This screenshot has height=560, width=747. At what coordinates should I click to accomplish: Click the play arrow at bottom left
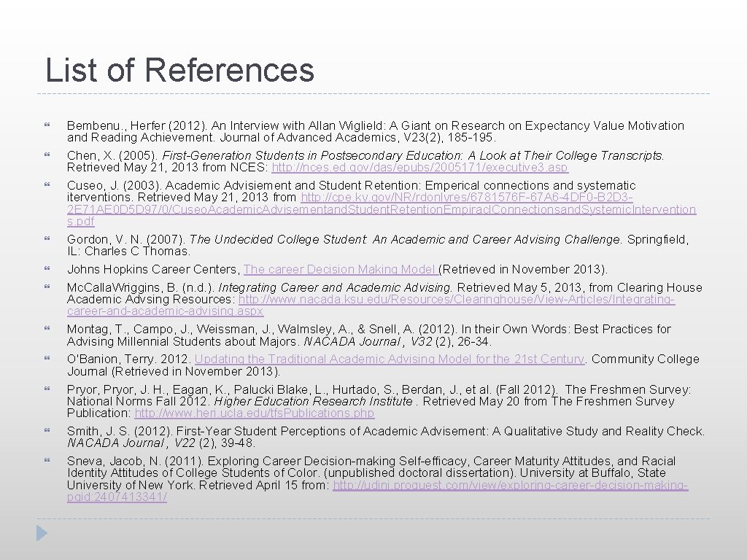click(x=40, y=533)
